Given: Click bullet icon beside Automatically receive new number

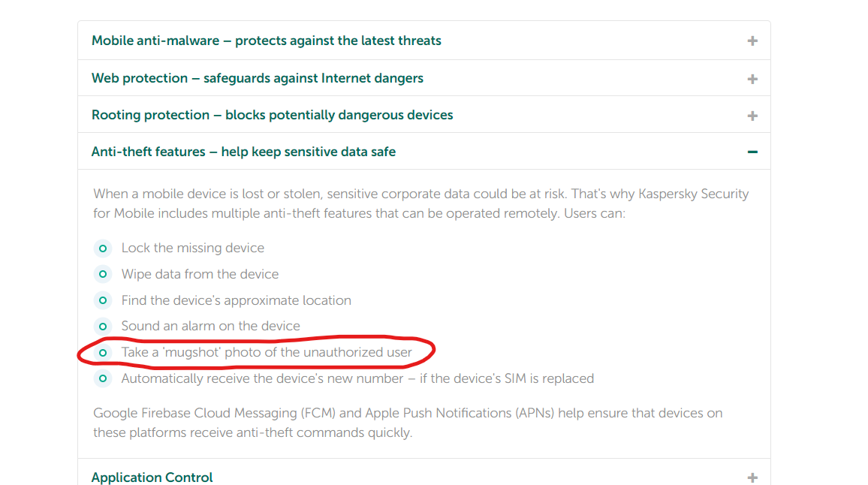Looking at the screenshot, I should point(103,378).
